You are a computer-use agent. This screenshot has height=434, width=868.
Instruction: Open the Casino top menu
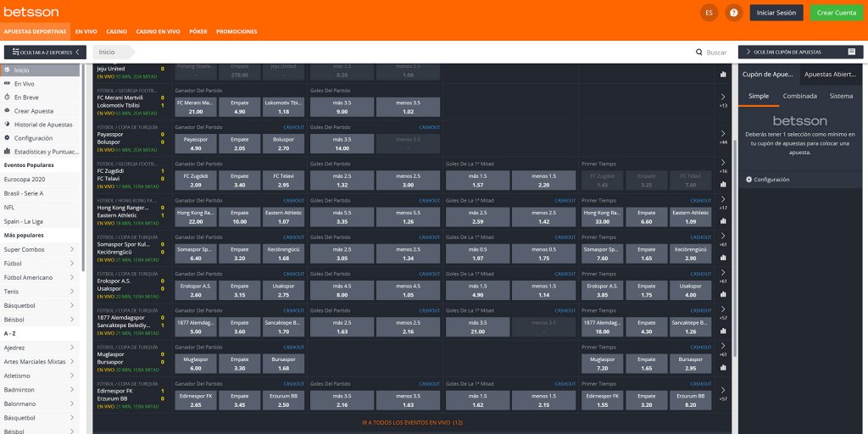click(x=117, y=32)
